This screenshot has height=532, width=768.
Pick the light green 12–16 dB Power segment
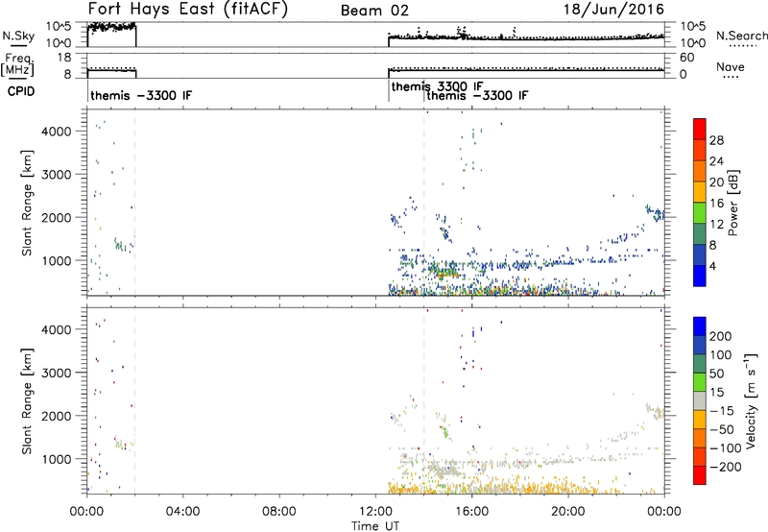[700, 213]
